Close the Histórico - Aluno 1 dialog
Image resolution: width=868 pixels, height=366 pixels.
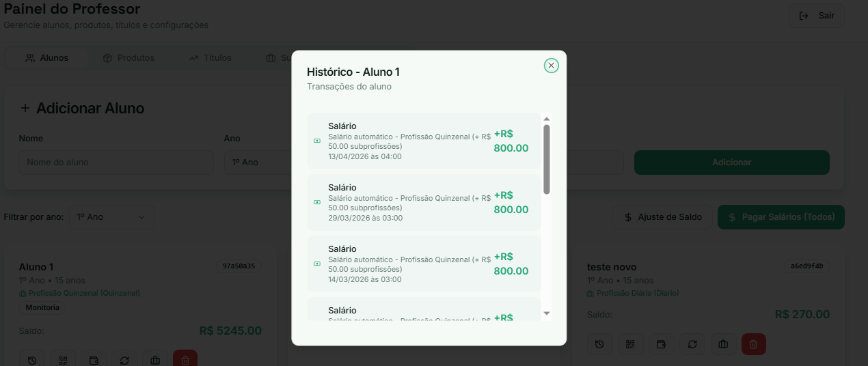(551, 66)
